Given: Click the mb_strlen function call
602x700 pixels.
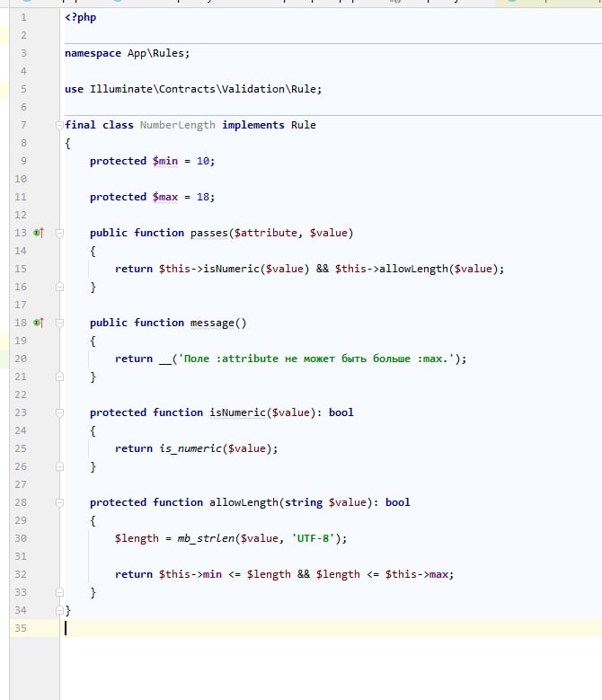Looking at the screenshot, I should pos(206,538).
